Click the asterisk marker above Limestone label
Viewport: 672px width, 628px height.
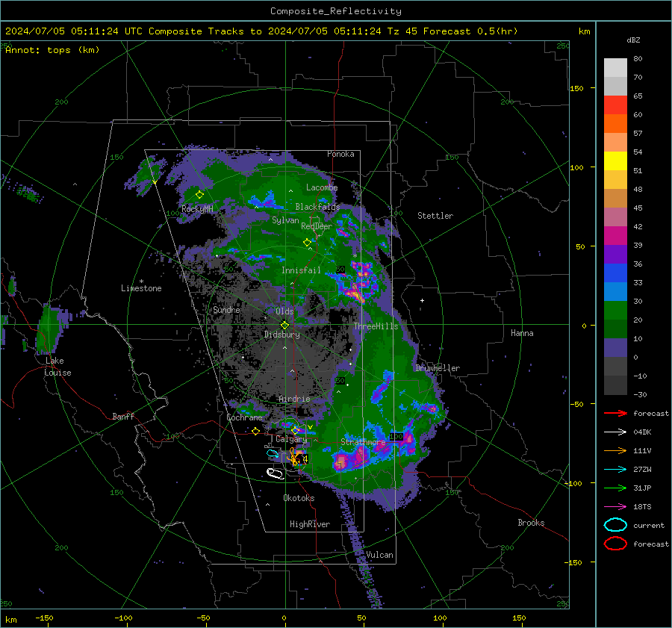click(141, 282)
